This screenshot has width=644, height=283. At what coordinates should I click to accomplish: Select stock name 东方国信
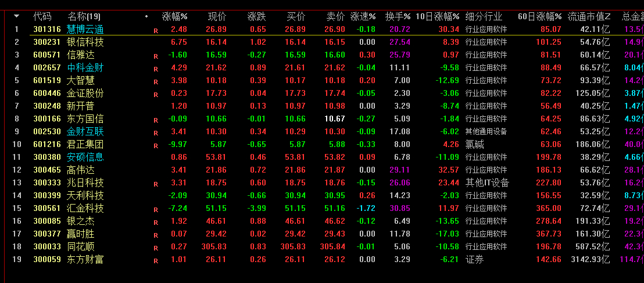[85, 119]
